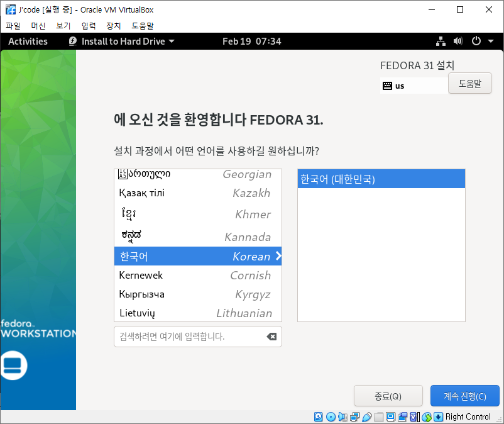504x424 pixels.
Task: Click the network adapters icon in VirtualBox status bar
Action: tap(355, 417)
